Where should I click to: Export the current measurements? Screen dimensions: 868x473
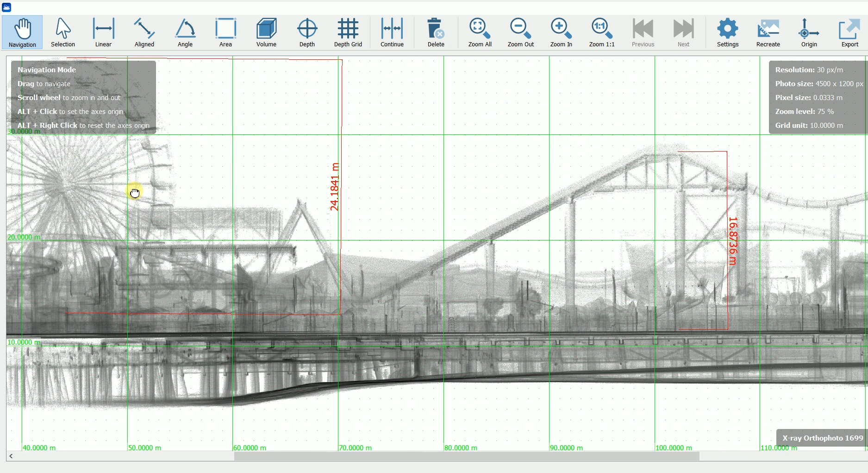pyautogui.click(x=849, y=32)
